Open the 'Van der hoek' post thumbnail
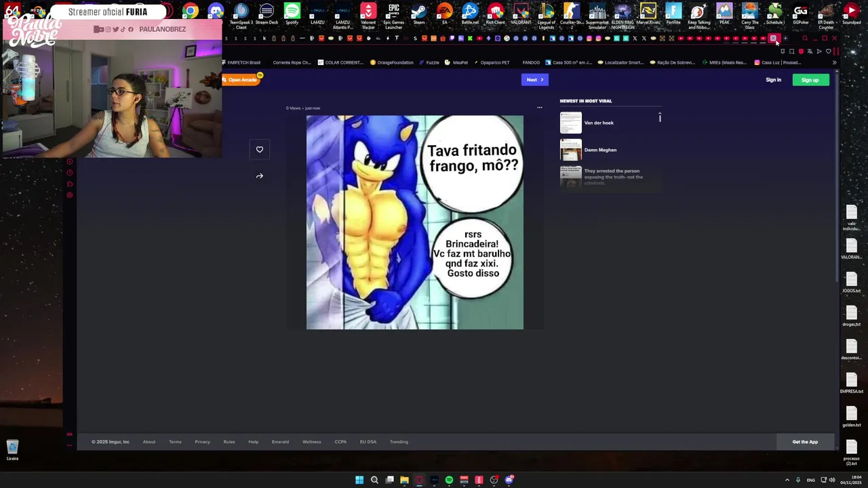The height and width of the screenshot is (488, 868). [x=571, y=123]
